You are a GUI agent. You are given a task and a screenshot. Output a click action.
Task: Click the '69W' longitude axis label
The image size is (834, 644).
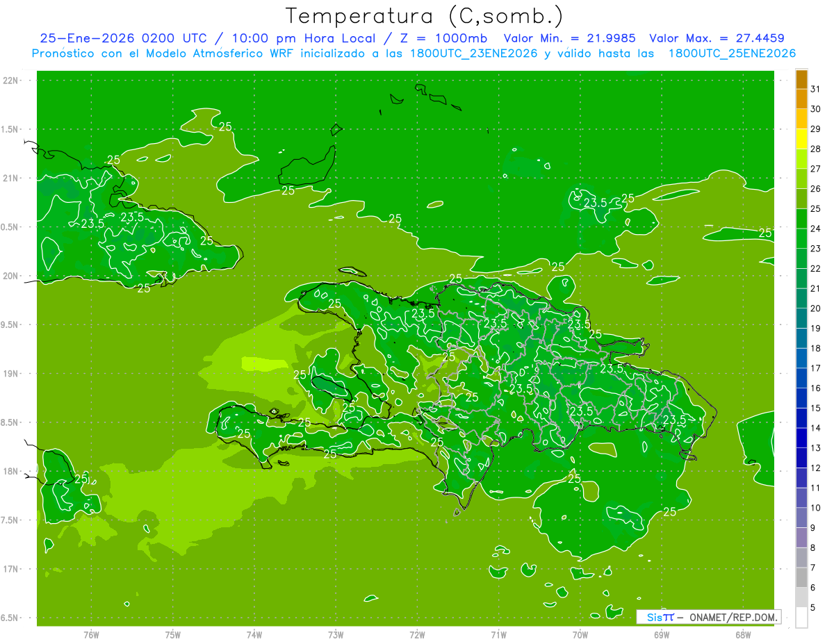coord(662,634)
